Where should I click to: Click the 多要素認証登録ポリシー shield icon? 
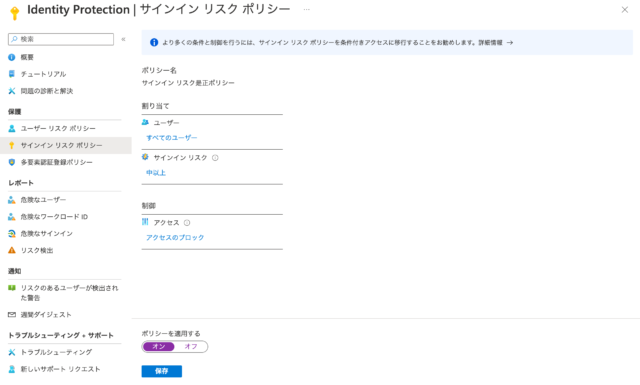(11, 162)
